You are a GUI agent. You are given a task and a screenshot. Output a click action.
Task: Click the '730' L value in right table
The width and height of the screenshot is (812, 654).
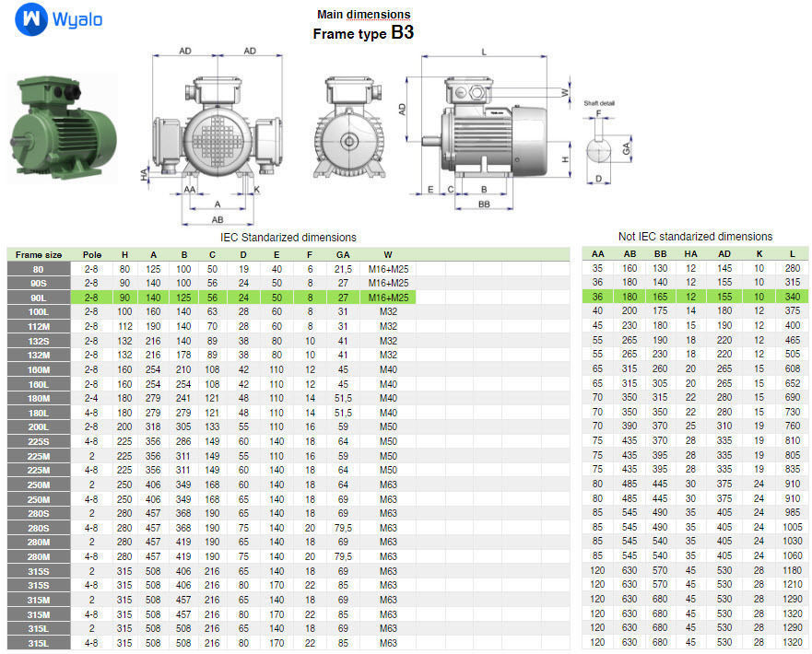(793, 412)
